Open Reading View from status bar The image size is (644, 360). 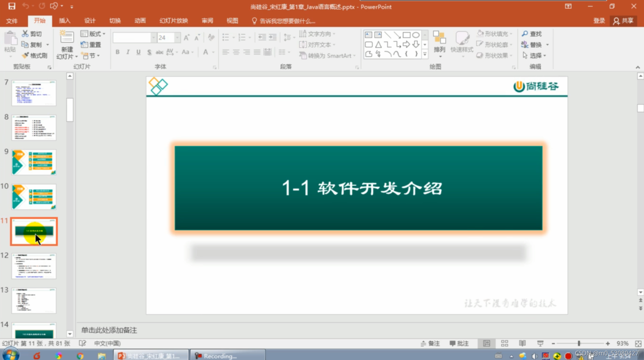(x=522, y=343)
